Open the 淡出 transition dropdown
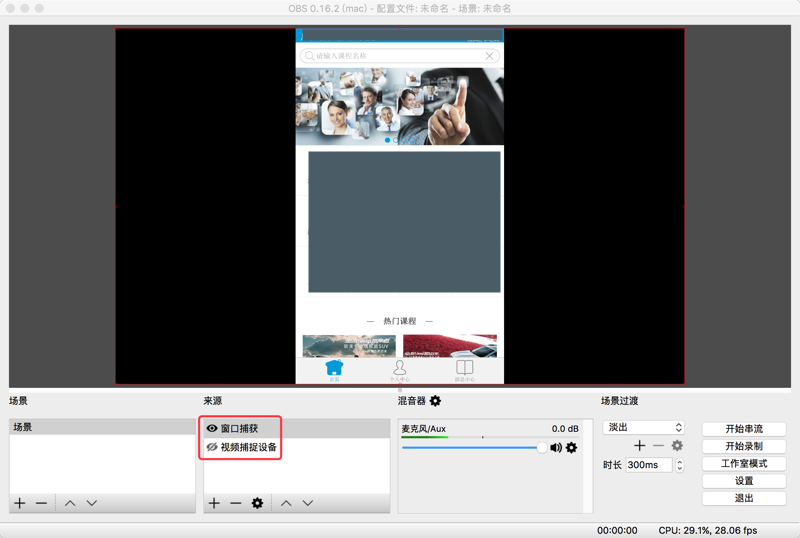Viewport: 800px width, 538px height. 643,427
